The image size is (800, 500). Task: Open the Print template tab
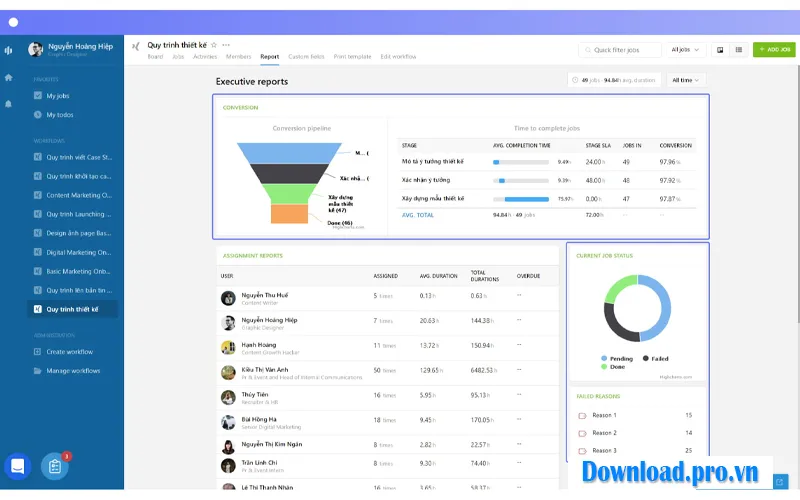coord(353,57)
